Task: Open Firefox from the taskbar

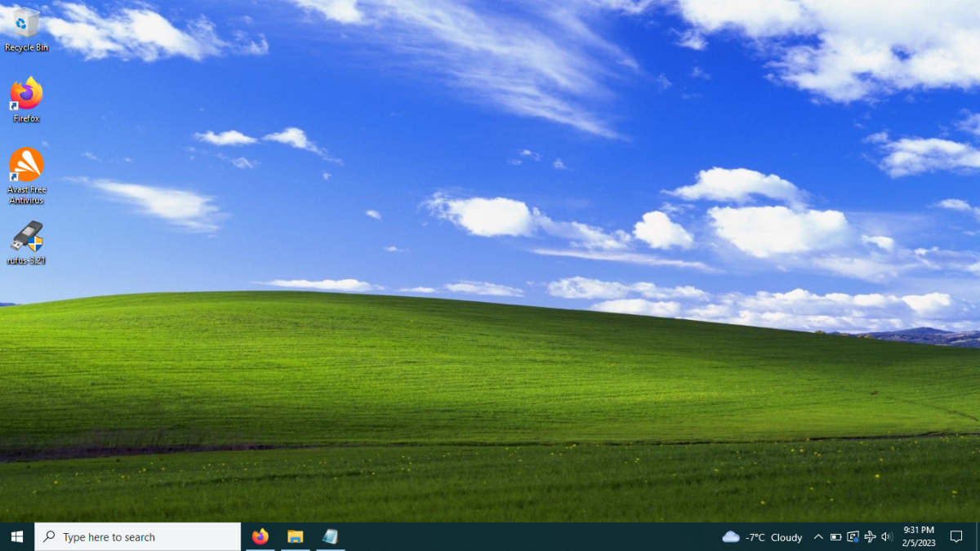Action: pos(261,536)
